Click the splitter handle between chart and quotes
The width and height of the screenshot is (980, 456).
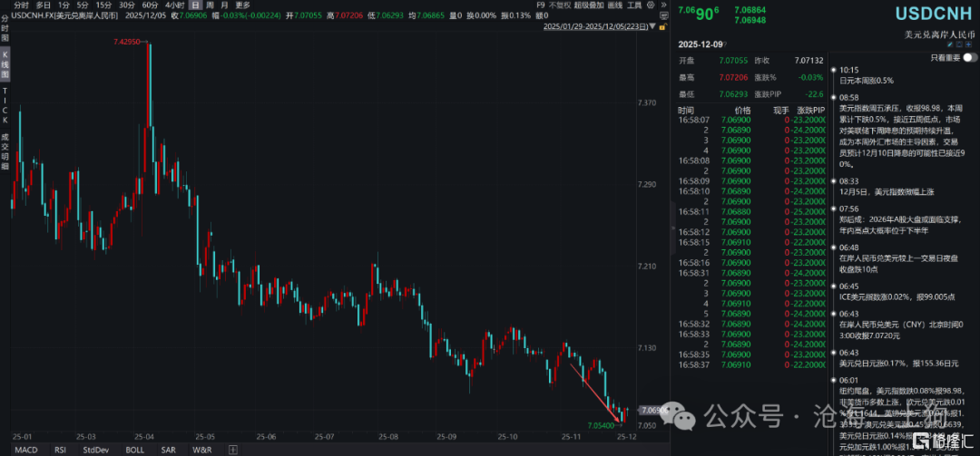(x=672, y=227)
